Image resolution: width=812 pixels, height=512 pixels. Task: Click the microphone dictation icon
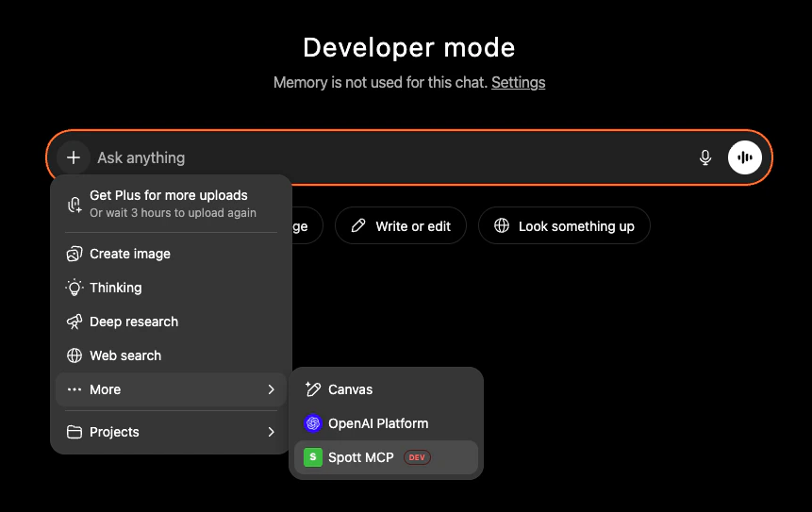click(704, 157)
